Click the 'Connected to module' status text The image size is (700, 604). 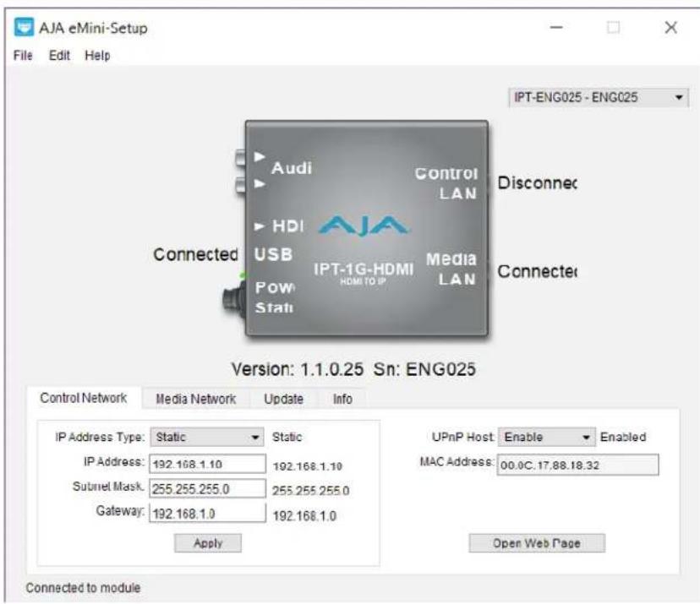click(x=83, y=588)
